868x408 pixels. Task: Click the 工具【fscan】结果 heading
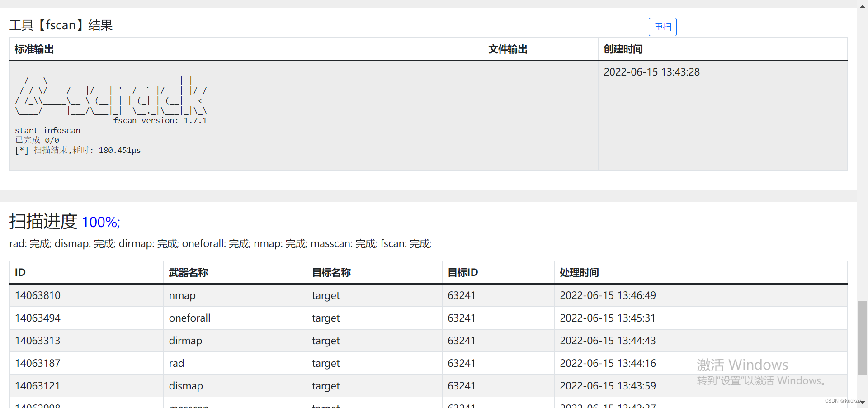tap(61, 25)
